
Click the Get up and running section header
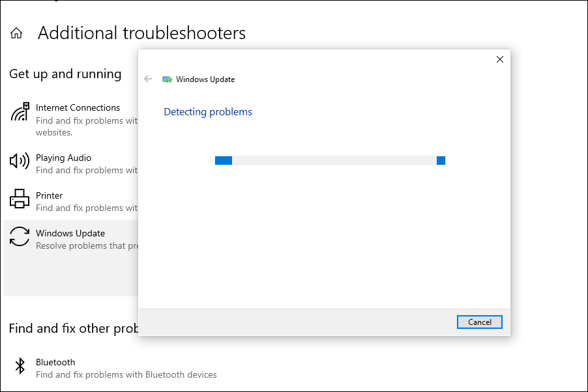(65, 74)
